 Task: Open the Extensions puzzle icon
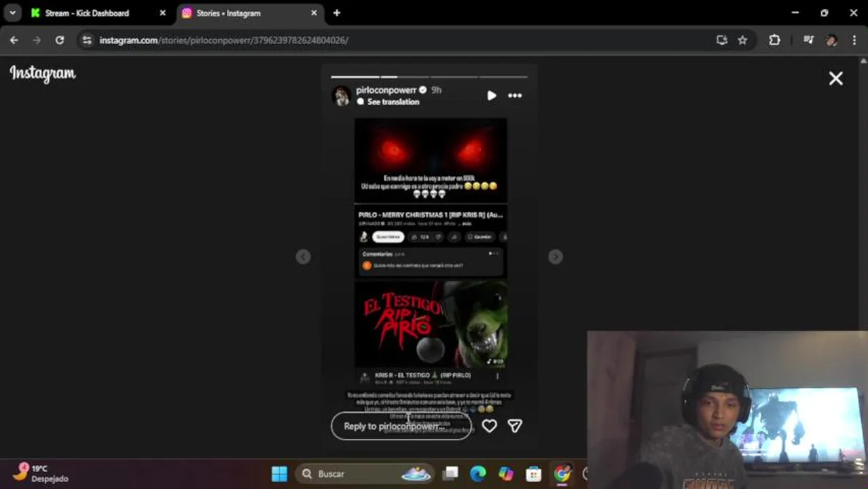[x=774, y=40]
